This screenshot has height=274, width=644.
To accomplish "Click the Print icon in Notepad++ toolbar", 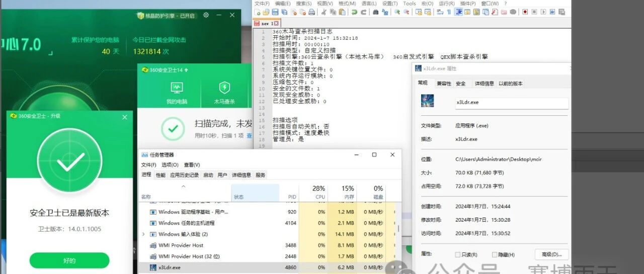I will tap(311, 12).
